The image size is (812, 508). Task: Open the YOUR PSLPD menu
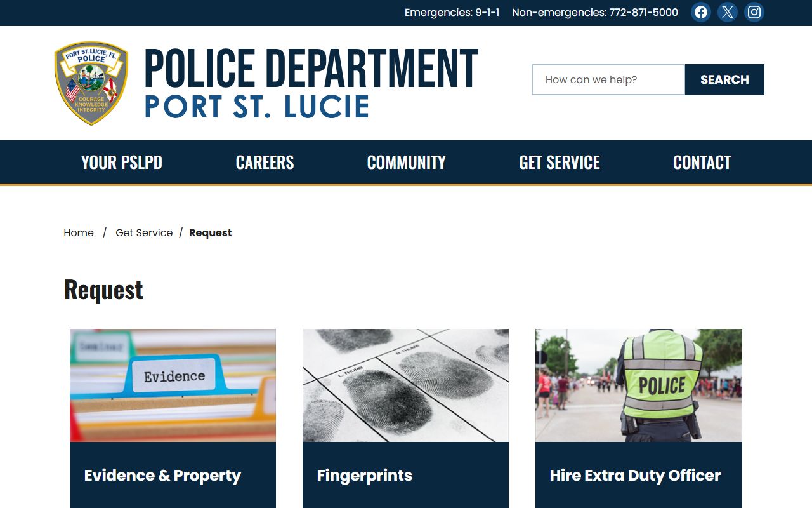pyautogui.click(x=122, y=163)
